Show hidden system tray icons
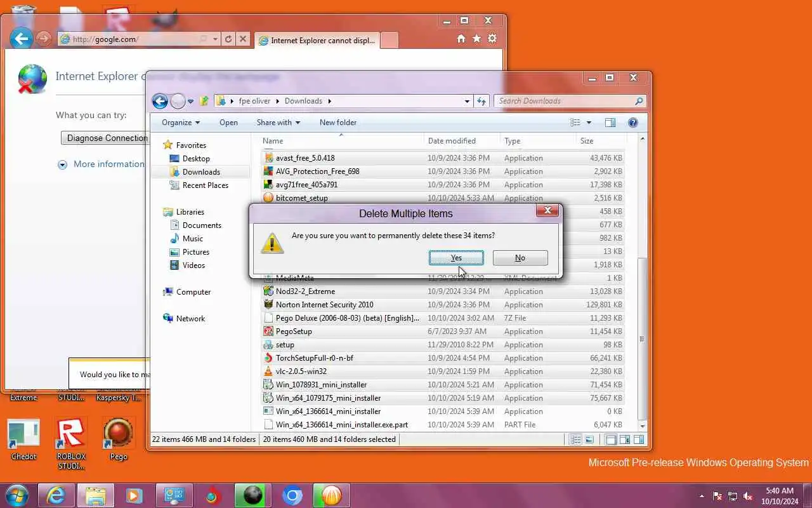The height and width of the screenshot is (508, 812). (702, 496)
